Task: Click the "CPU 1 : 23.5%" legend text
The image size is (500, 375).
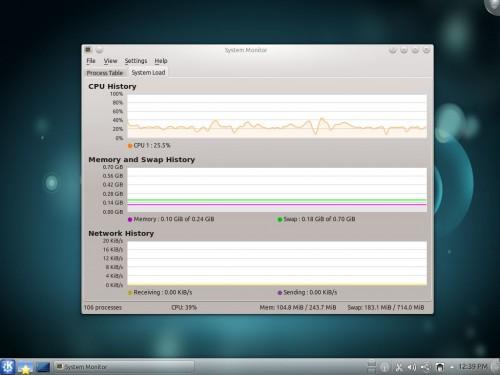Action: [152, 145]
